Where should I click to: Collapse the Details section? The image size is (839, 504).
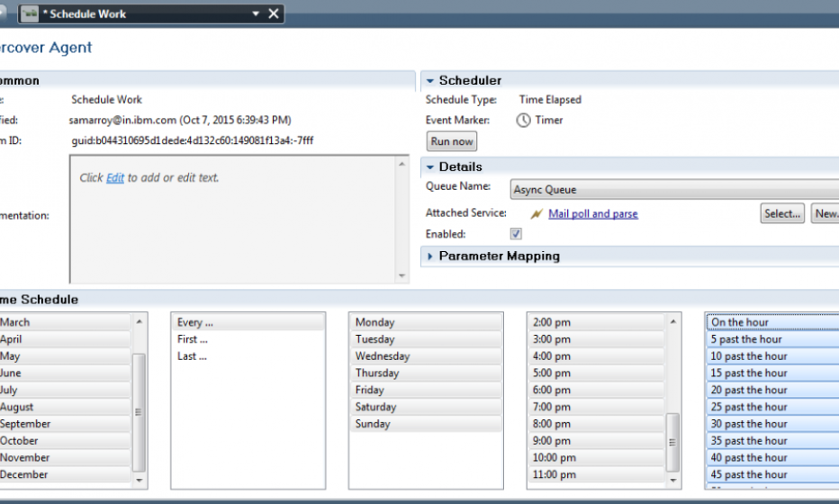(x=430, y=167)
